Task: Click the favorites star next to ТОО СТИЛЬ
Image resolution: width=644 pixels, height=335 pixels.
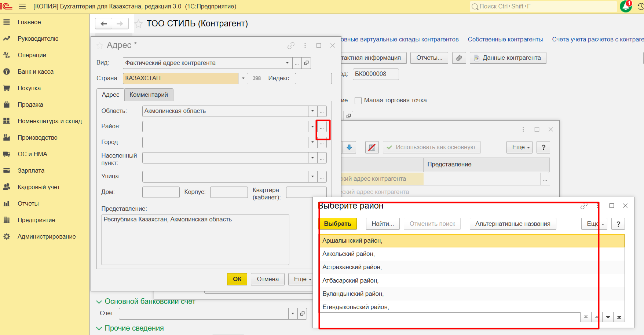Action: click(x=138, y=24)
